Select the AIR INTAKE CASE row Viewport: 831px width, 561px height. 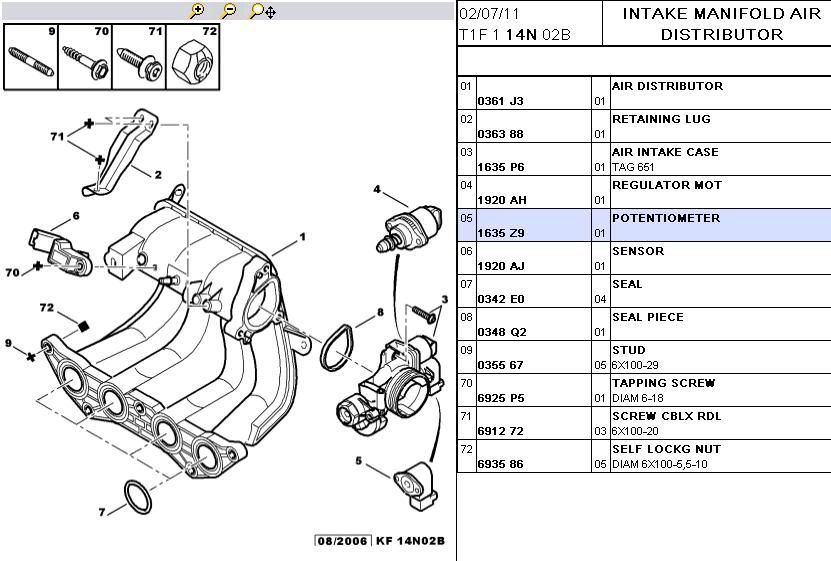tap(644, 159)
